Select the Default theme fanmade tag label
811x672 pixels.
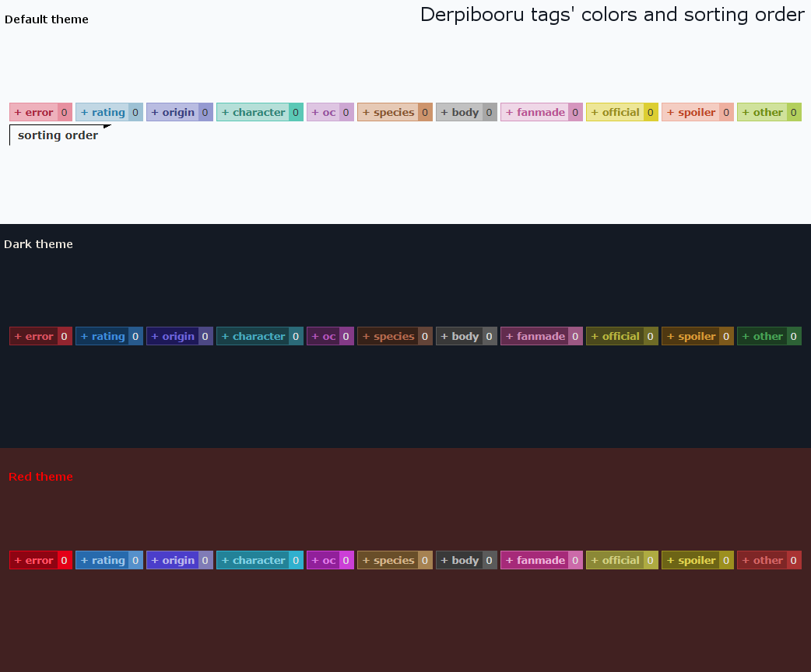[x=540, y=112]
